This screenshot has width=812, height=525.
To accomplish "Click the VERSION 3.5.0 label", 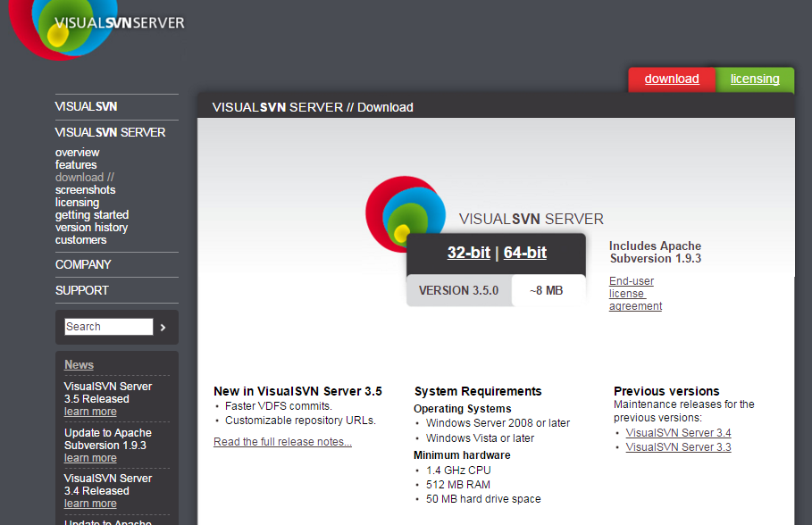I will coord(459,290).
